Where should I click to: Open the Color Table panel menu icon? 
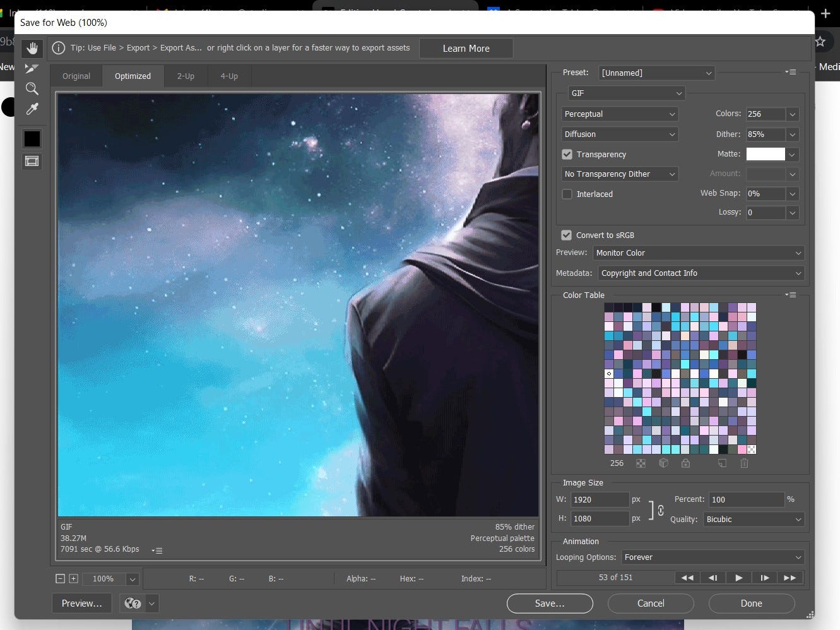coord(790,295)
